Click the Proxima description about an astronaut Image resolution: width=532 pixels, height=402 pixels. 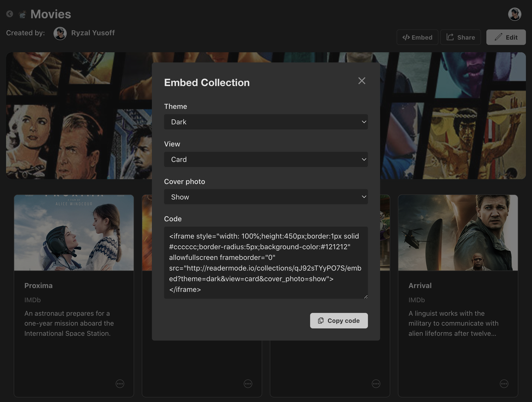coord(69,323)
